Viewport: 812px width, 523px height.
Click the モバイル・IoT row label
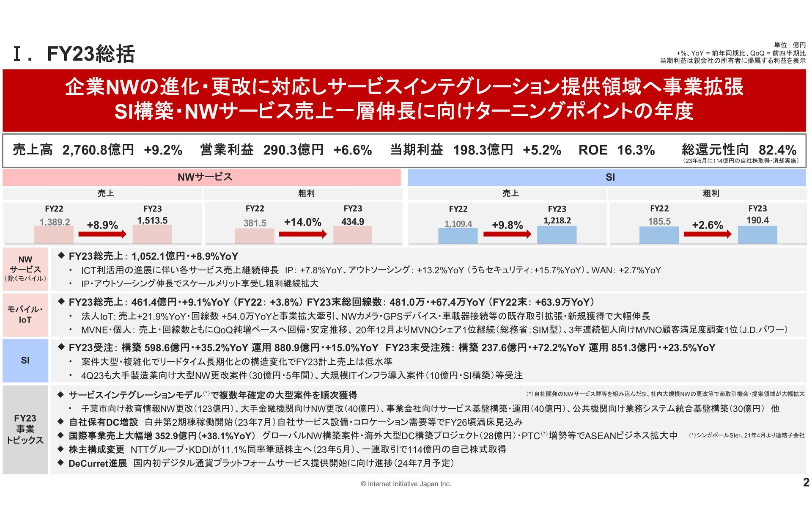[25, 314]
